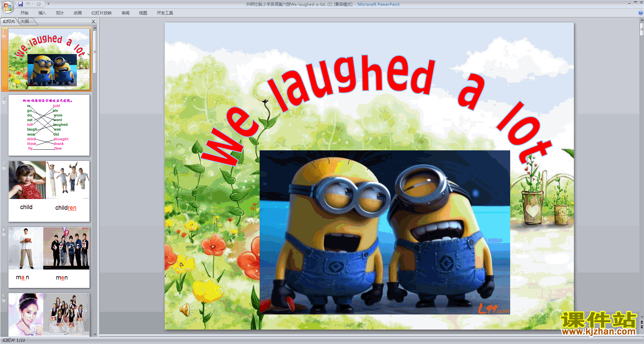This screenshot has height=344, width=644.
Task: Click the main editor vertical scrollbar thumb
Action: (x=642, y=29)
